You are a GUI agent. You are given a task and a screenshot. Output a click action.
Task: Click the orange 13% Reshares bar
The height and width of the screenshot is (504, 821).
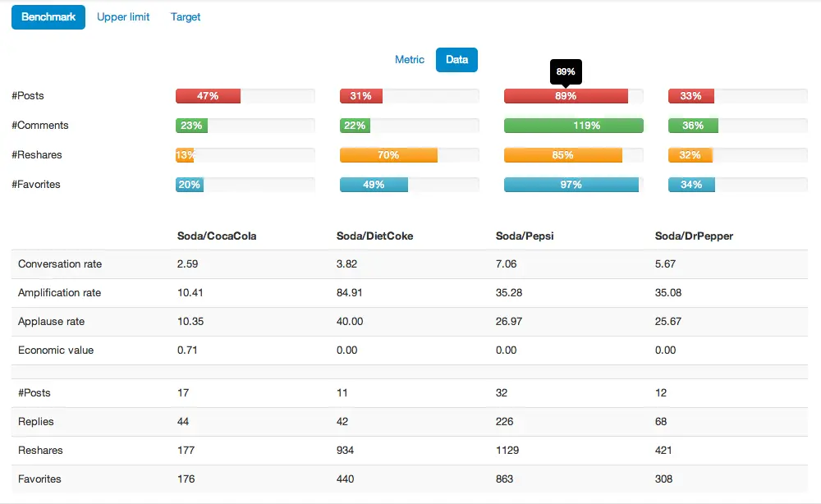pos(185,155)
